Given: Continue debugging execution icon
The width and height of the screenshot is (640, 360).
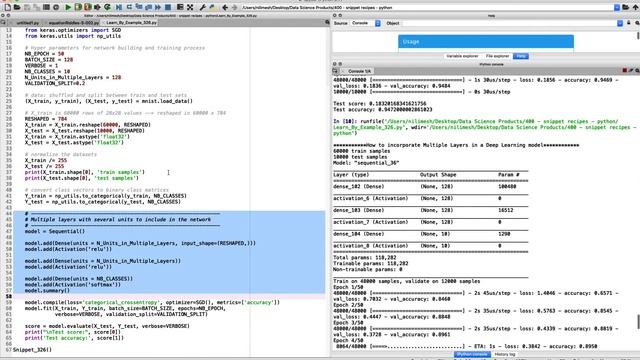Looking at the screenshot, I should point(158,7).
